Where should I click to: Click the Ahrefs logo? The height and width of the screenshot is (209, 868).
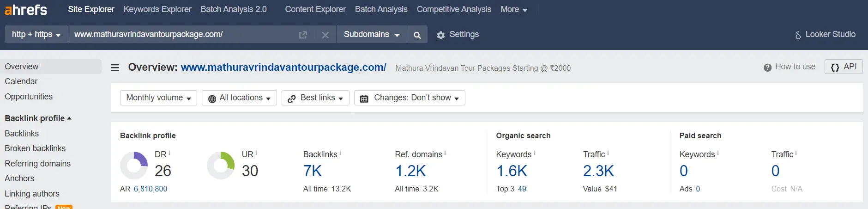click(26, 9)
